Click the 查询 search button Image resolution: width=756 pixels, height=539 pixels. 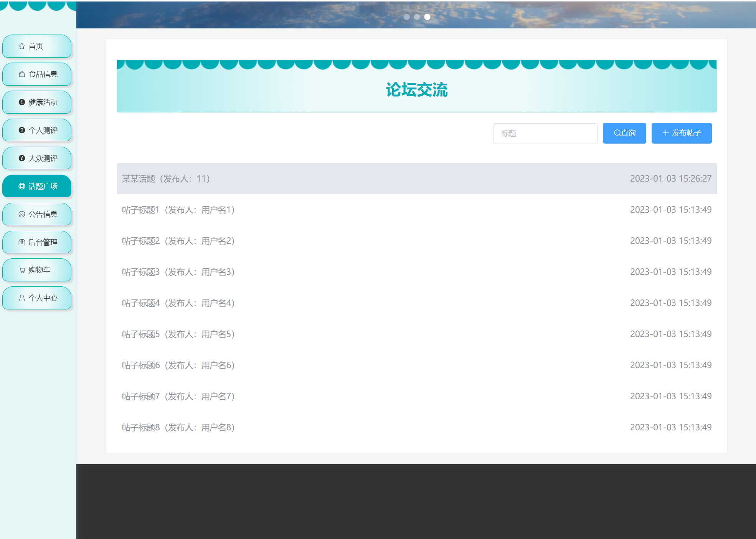[624, 133]
